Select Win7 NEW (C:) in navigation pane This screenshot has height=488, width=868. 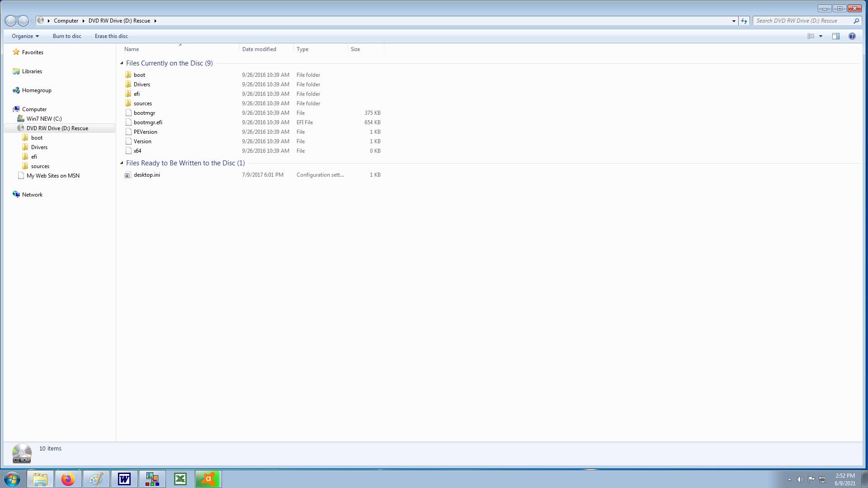coord(44,119)
